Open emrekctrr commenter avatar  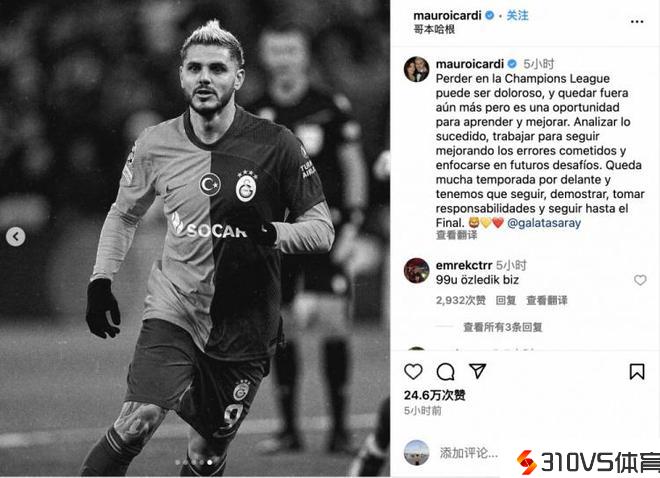pos(416,270)
